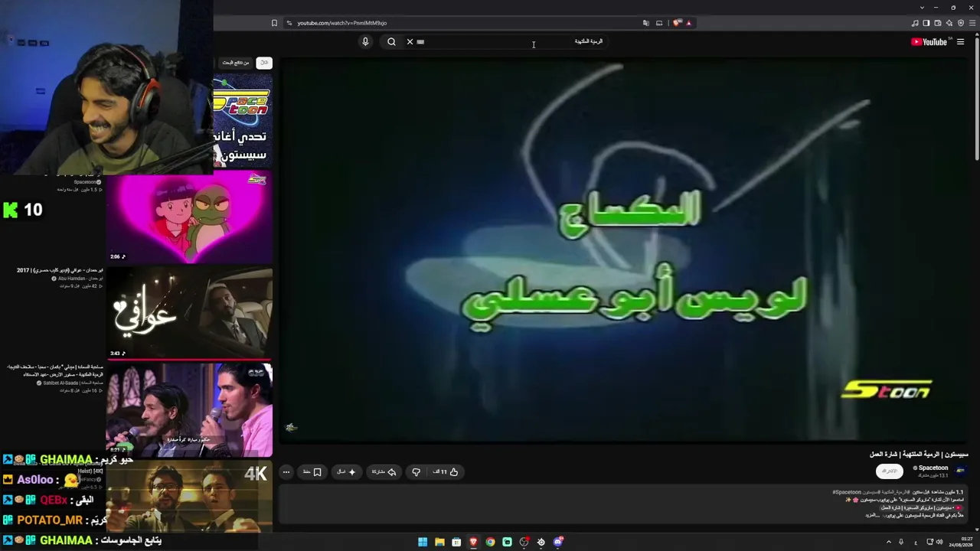The width and height of the screenshot is (980, 551).
Task: Open the Brave Wallet icon
Action: tap(938, 23)
